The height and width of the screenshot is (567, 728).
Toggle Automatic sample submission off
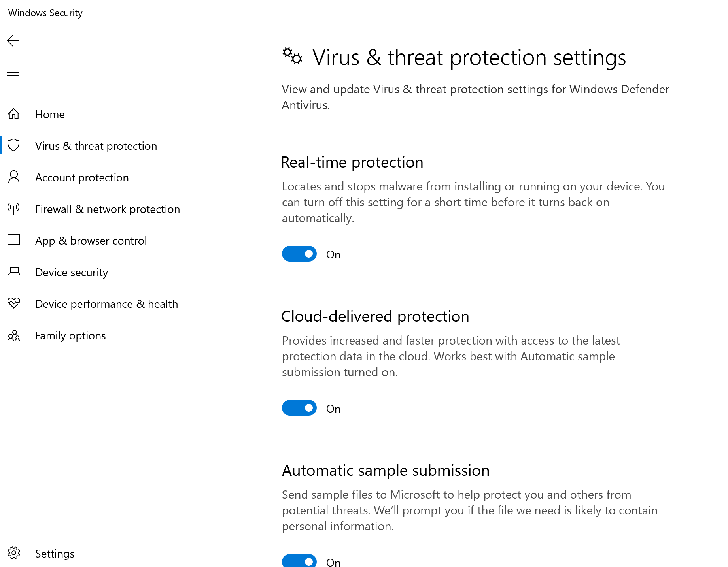tap(299, 561)
